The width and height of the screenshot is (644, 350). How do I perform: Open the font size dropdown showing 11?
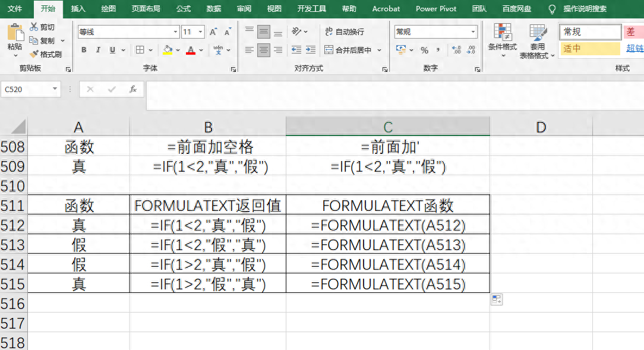[200, 31]
